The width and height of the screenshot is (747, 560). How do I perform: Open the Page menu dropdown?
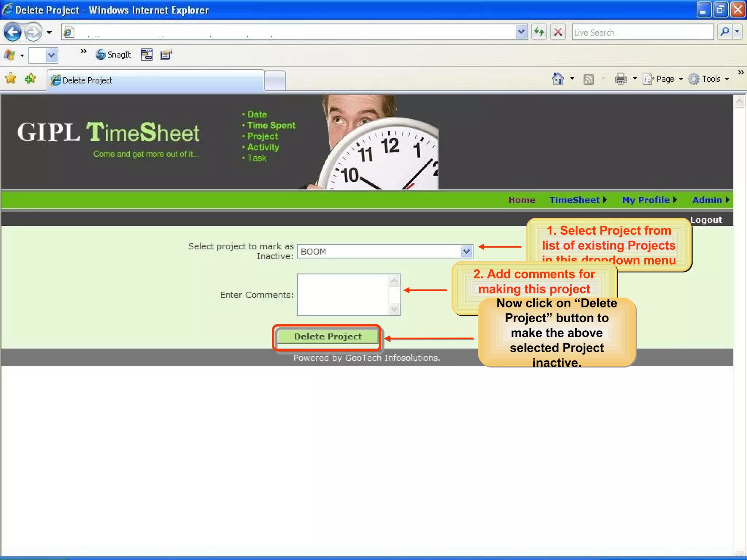pyautogui.click(x=663, y=79)
